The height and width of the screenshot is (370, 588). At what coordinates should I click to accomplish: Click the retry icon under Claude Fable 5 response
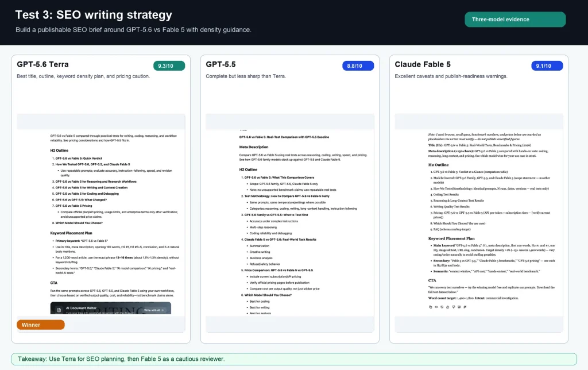[442, 307]
